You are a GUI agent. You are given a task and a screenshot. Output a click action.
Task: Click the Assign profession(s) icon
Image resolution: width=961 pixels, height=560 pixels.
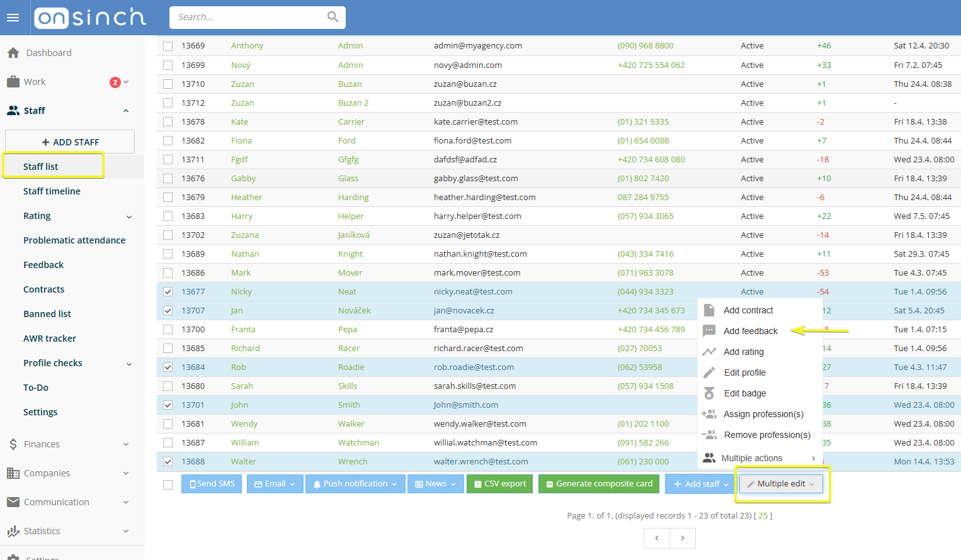coord(709,414)
